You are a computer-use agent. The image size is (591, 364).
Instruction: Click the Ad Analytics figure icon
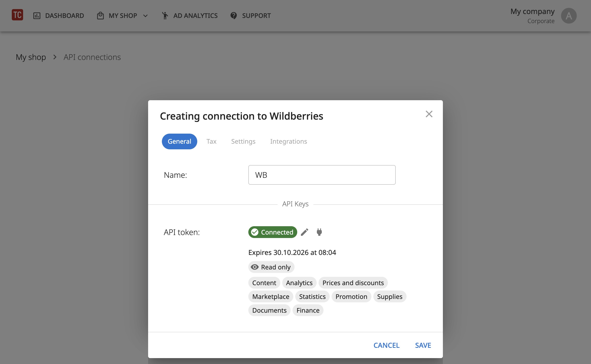[x=165, y=15]
